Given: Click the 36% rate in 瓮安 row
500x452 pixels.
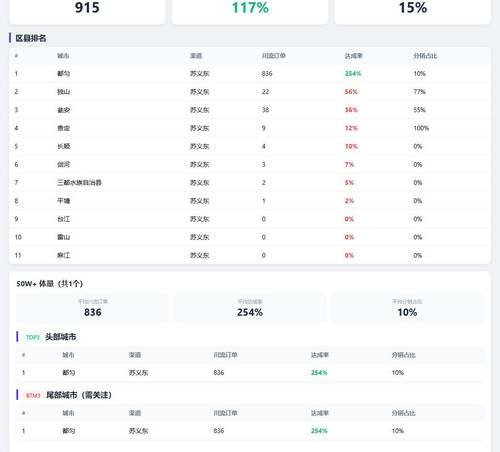Looking at the screenshot, I should pyautogui.click(x=351, y=110).
